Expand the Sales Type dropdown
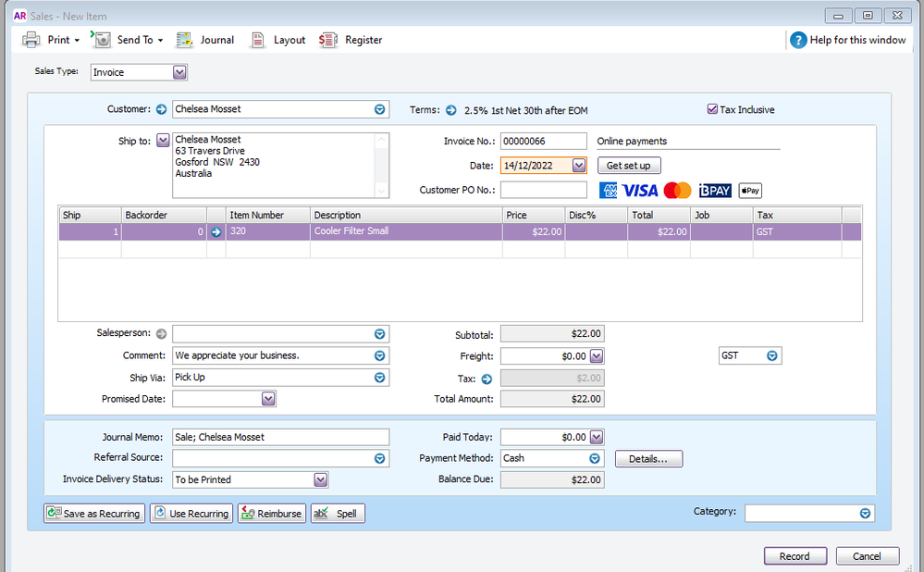 (x=179, y=72)
